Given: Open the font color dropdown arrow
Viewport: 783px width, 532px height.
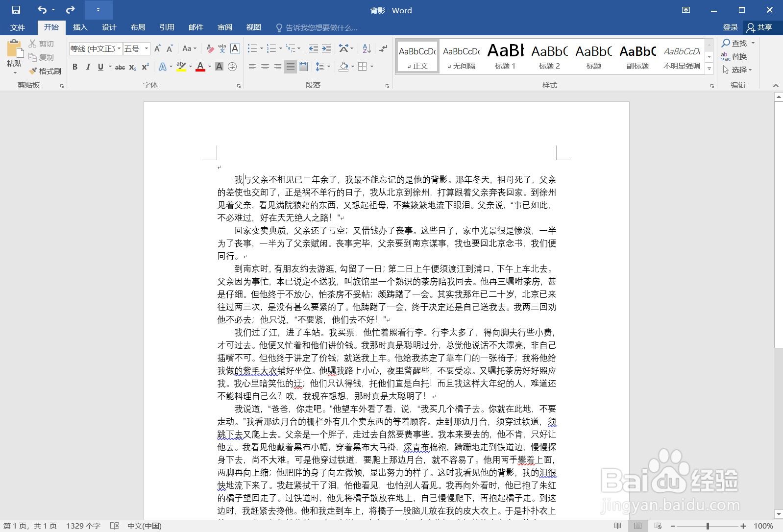Looking at the screenshot, I should tap(210, 67).
